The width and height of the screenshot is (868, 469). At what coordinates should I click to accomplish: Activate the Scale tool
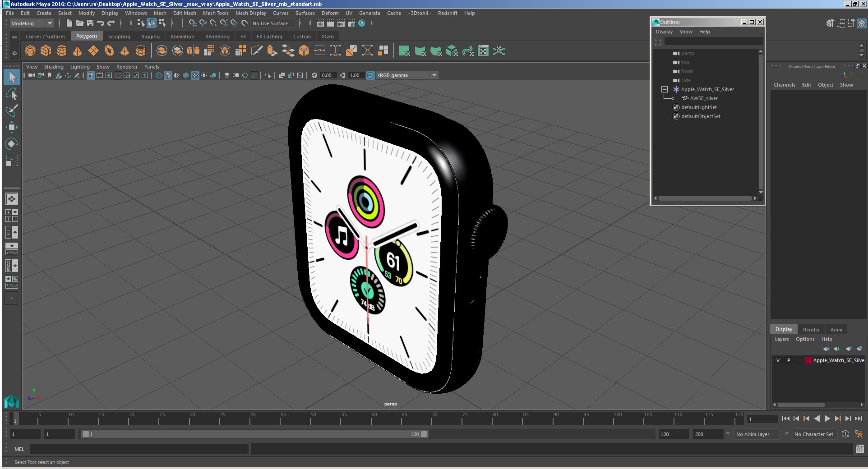(x=12, y=161)
